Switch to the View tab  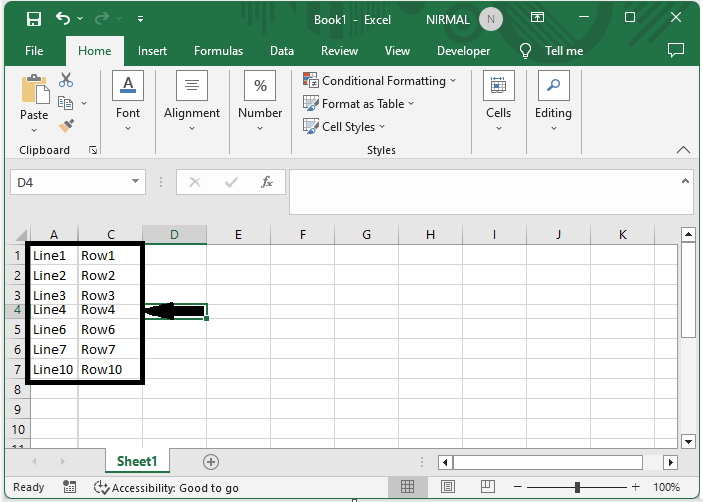pyautogui.click(x=397, y=51)
